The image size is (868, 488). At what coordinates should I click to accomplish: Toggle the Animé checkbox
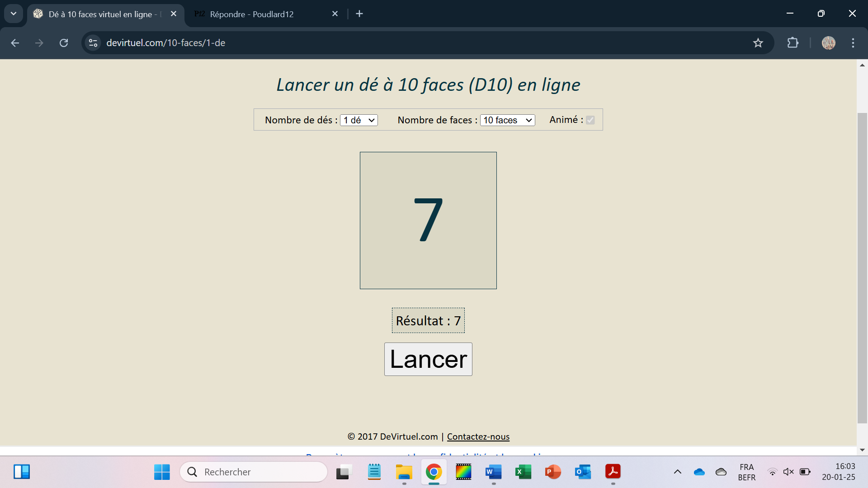coord(590,120)
